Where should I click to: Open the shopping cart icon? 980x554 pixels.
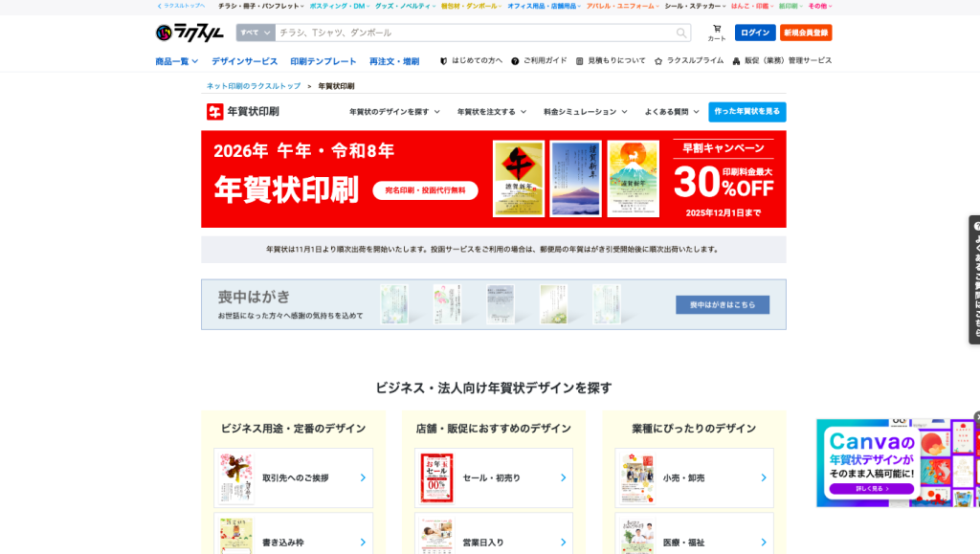(717, 29)
